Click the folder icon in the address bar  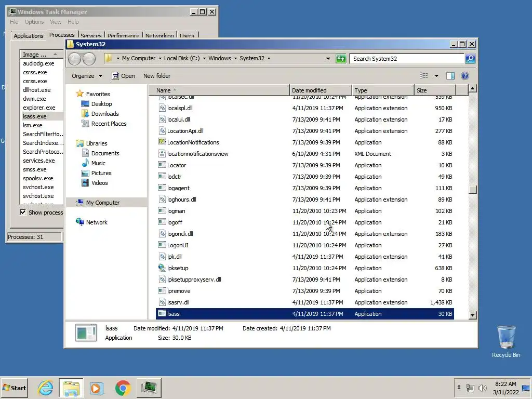[x=109, y=58]
